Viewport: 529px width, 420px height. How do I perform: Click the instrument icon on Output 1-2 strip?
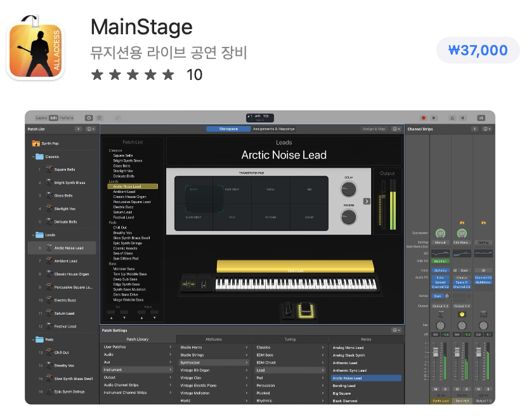pos(483,315)
